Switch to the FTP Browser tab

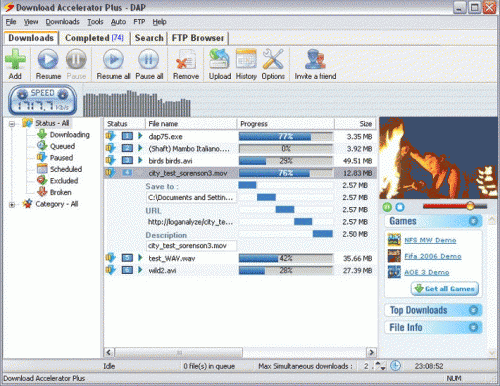pyautogui.click(x=198, y=38)
